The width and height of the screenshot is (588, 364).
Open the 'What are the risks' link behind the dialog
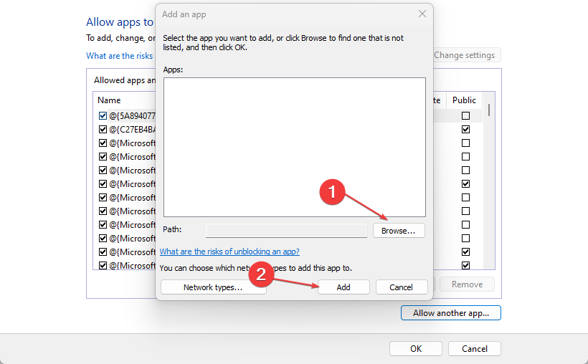(x=120, y=56)
